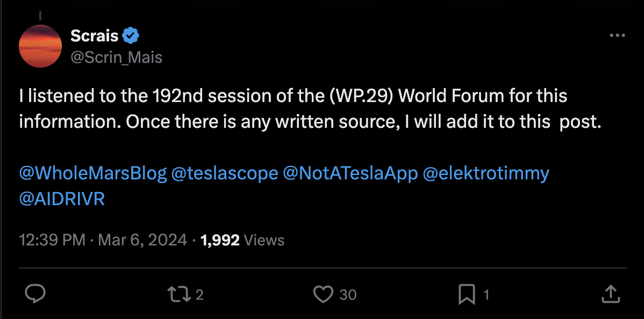644x319 pixels.
Task: Go to the @Scrin_Mais handle
Action: [x=116, y=57]
